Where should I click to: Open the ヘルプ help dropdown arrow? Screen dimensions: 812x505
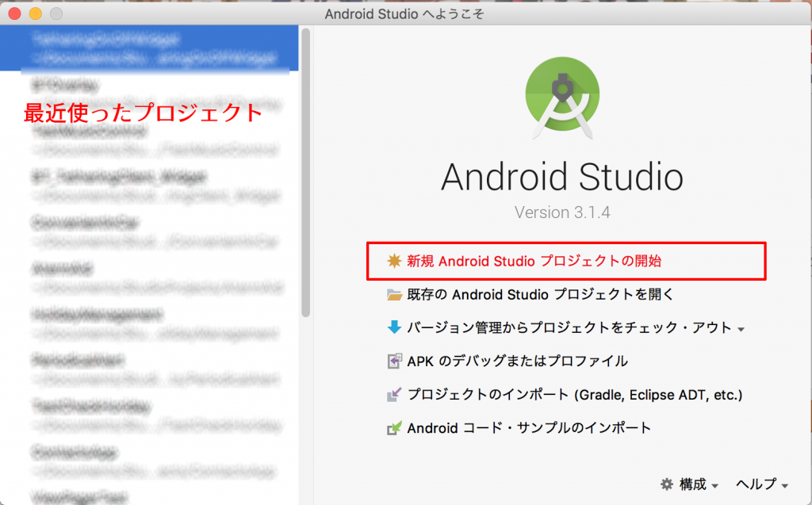click(x=784, y=486)
